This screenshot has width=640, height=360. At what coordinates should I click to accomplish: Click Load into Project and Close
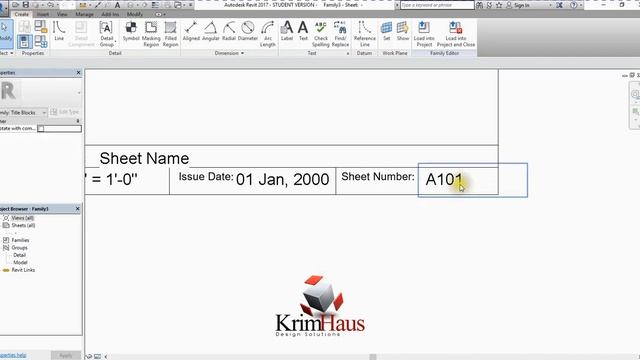(x=456, y=34)
